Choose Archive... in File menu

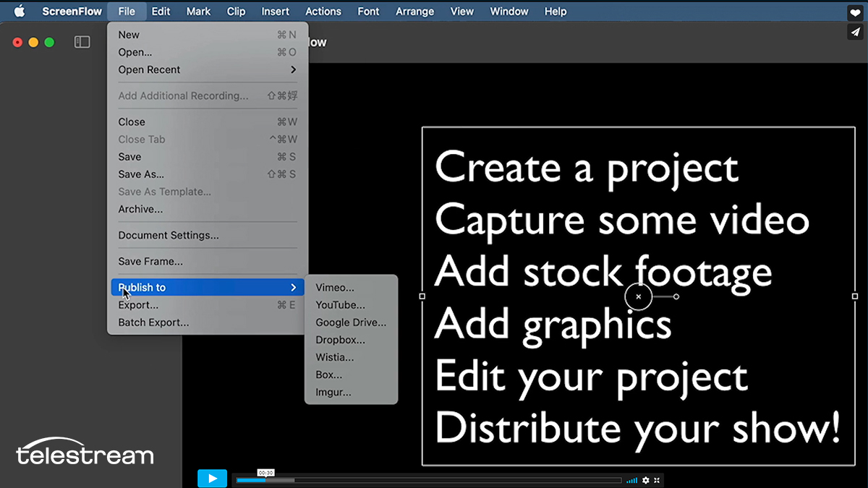coord(208,209)
